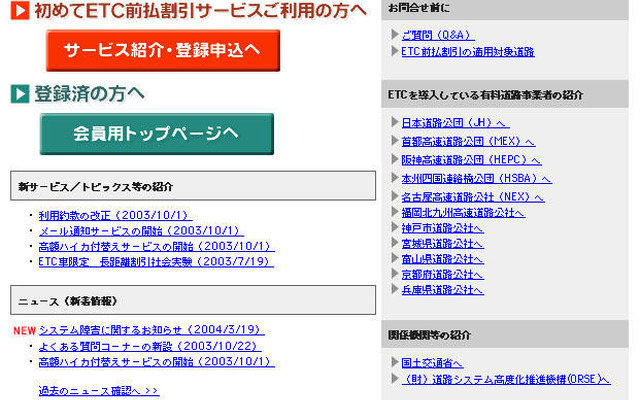Image resolution: width=640 pixels, height=400 pixels.
Task: Click the arrow bullet beside 国土交通省
Action: click(x=394, y=362)
